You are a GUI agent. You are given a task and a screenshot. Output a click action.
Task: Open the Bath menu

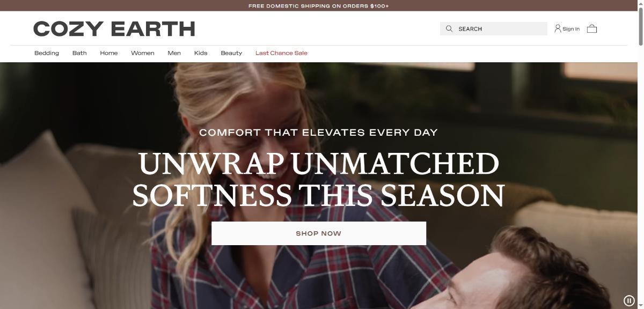(79, 53)
